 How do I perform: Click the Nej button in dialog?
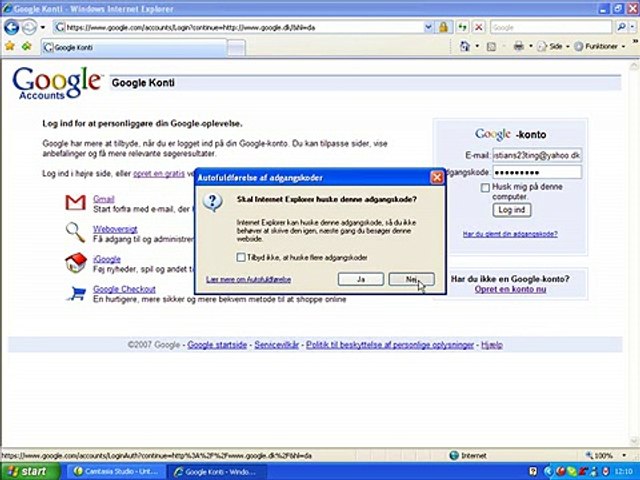point(411,279)
